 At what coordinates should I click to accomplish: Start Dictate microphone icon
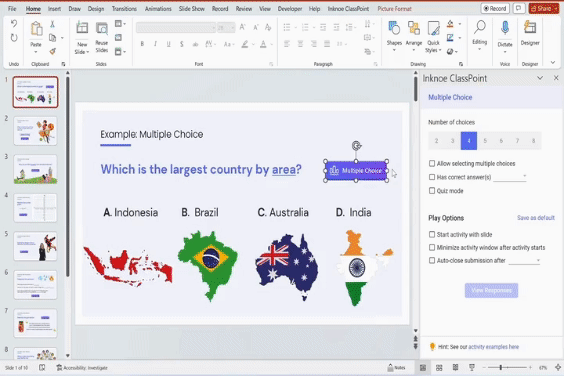(x=505, y=28)
